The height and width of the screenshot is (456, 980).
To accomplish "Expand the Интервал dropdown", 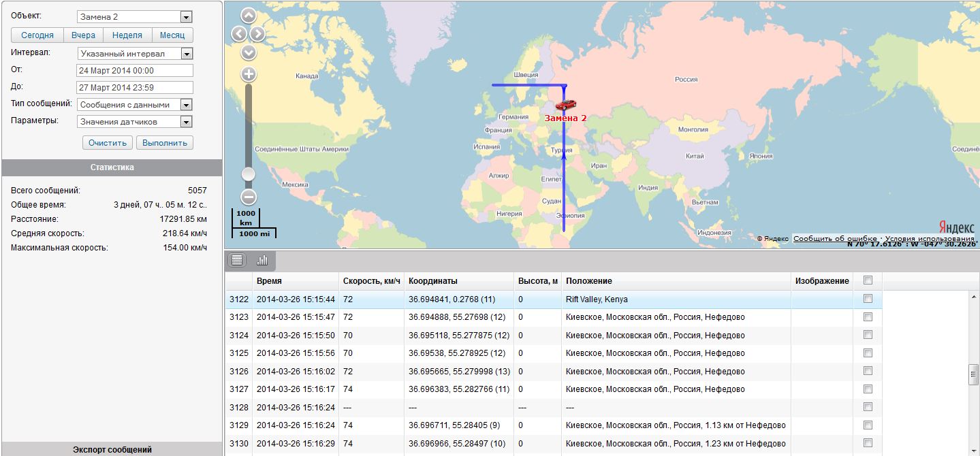I will coord(186,53).
